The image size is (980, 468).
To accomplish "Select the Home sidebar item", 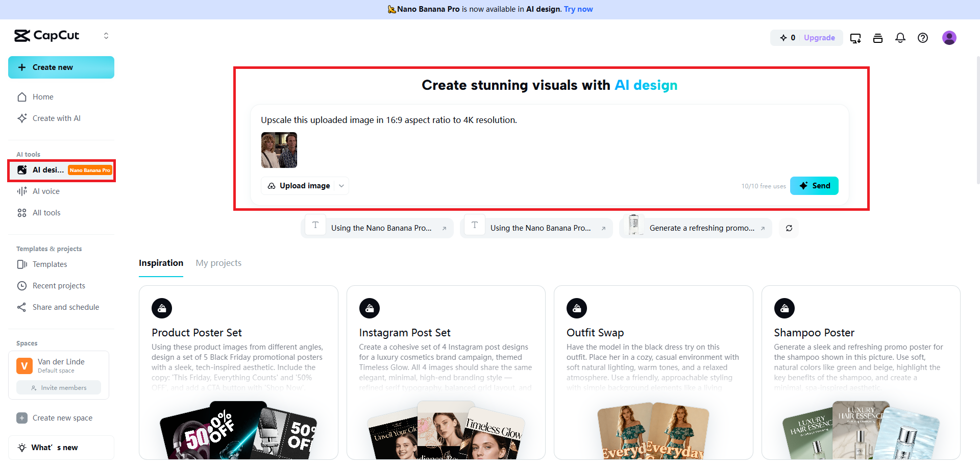I will tap(43, 97).
